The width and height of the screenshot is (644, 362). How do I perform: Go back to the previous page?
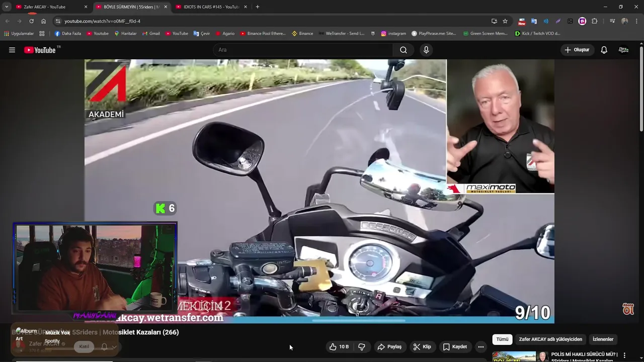coord(7,21)
